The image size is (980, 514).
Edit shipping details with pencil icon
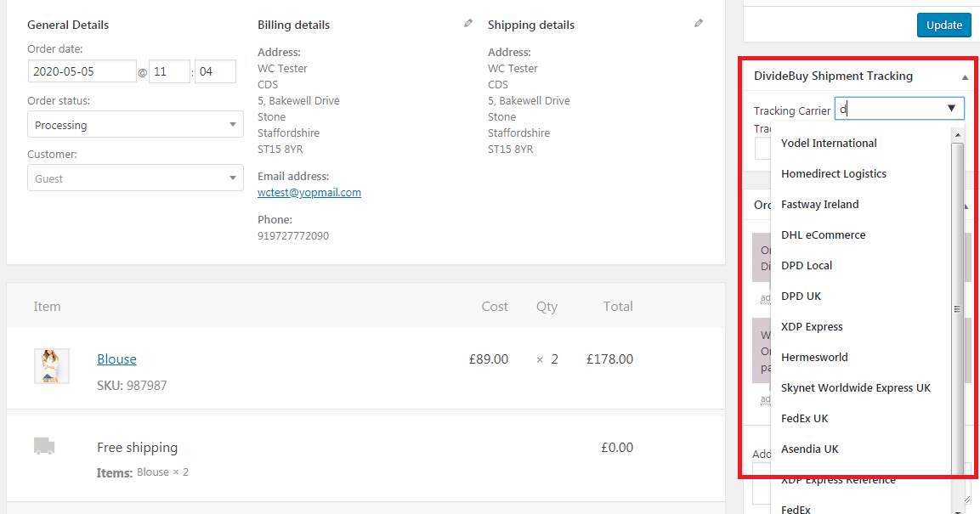(699, 24)
